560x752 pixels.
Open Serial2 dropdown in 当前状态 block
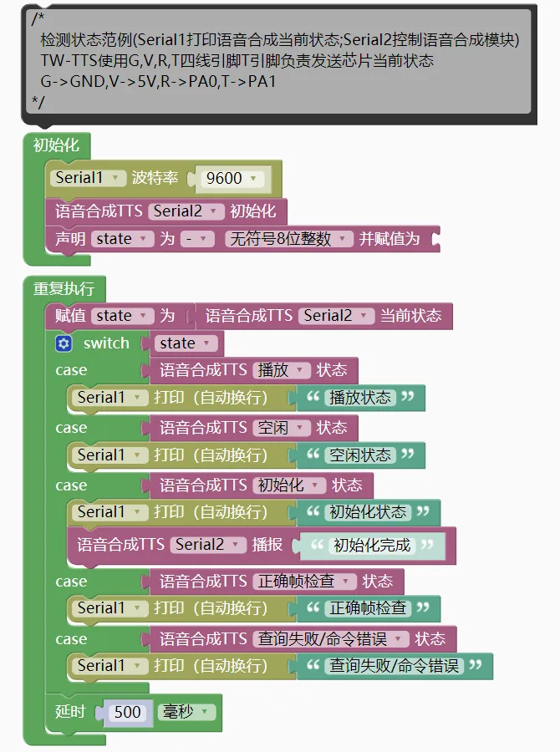[336, 316]
